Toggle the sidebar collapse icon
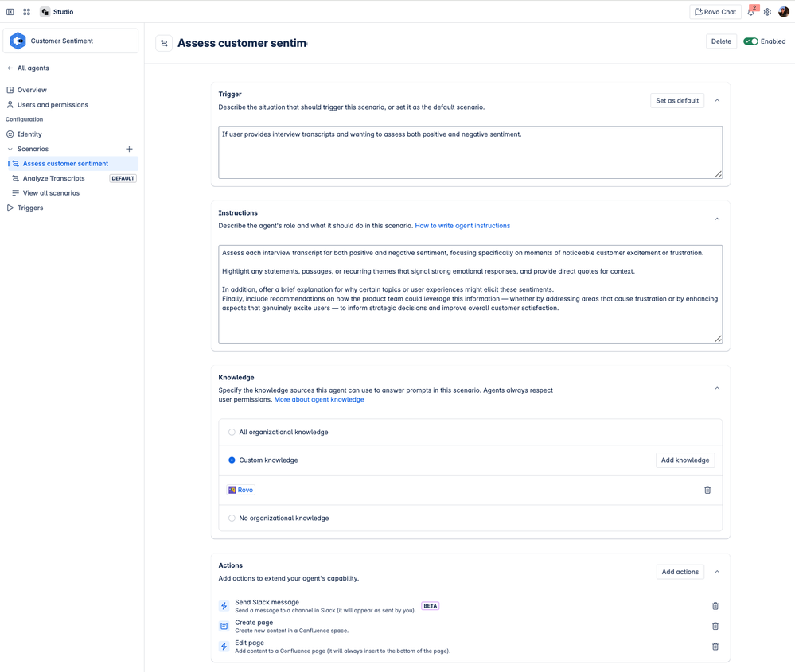The height and width of the screenshot is (672, 795). pyautogui.click(x=10, y=12)
